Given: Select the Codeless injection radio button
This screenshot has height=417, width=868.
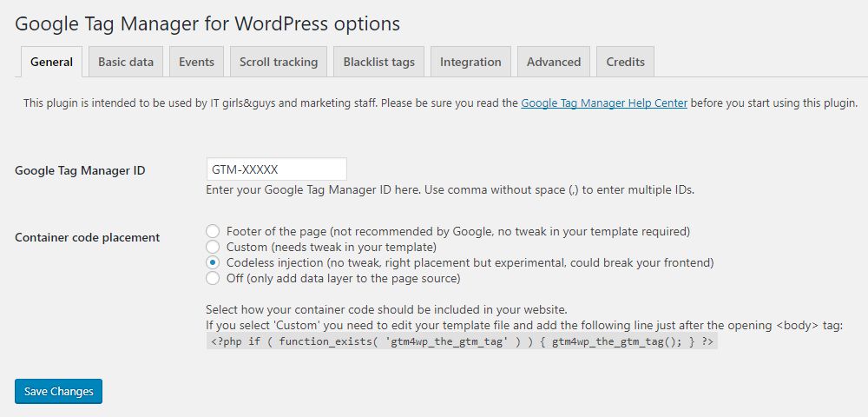Looking at the screenshot, I should (213, 262).
